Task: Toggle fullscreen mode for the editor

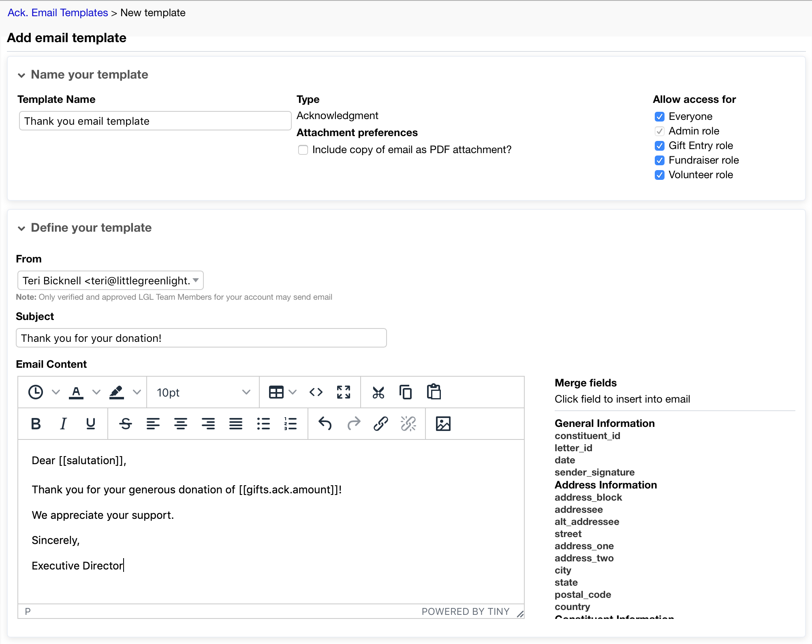Action: 344,392
